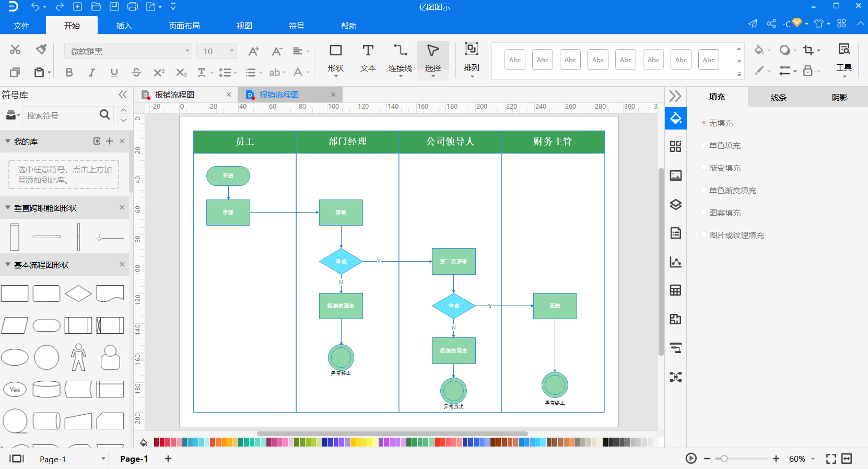868x469 pixels.
Task: Open the chart panel icon in right sidebar
Action: pos(676,262)
